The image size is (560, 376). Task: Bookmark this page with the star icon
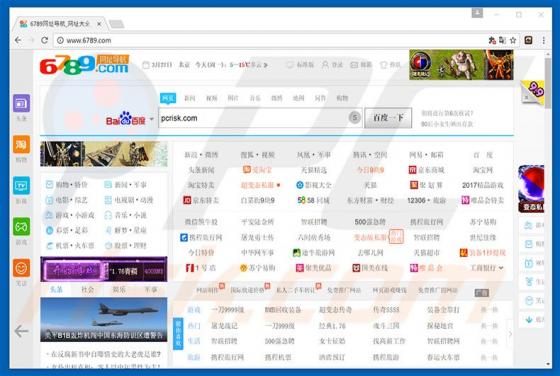coord(513,40)
